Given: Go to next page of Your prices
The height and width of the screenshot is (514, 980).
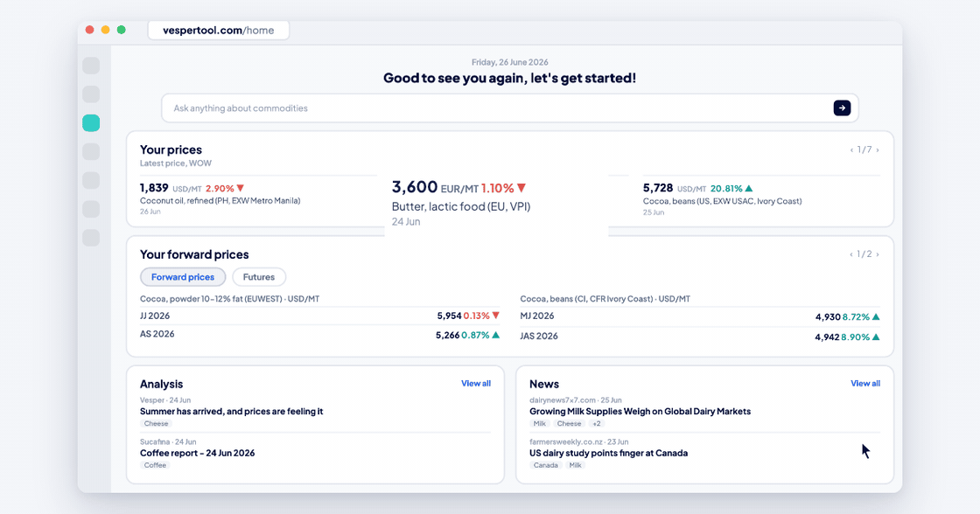Looking at the screenshot, I should 878,149.
